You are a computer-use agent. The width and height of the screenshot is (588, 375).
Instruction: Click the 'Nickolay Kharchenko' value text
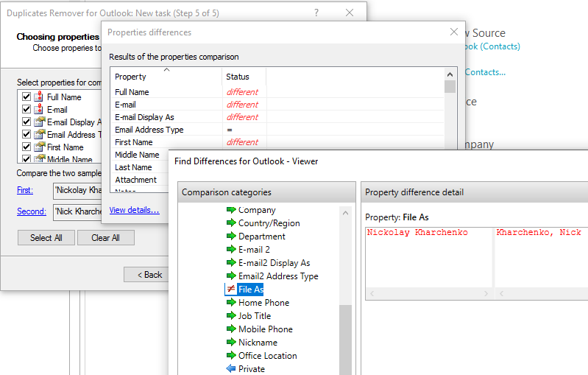tap(417, 232)
